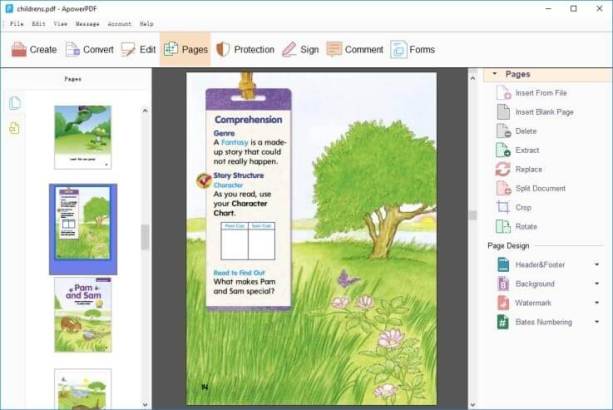Open the yellow sidebar panel icon below the pages icon
The image size is (613, 410).
click(14, 128)
